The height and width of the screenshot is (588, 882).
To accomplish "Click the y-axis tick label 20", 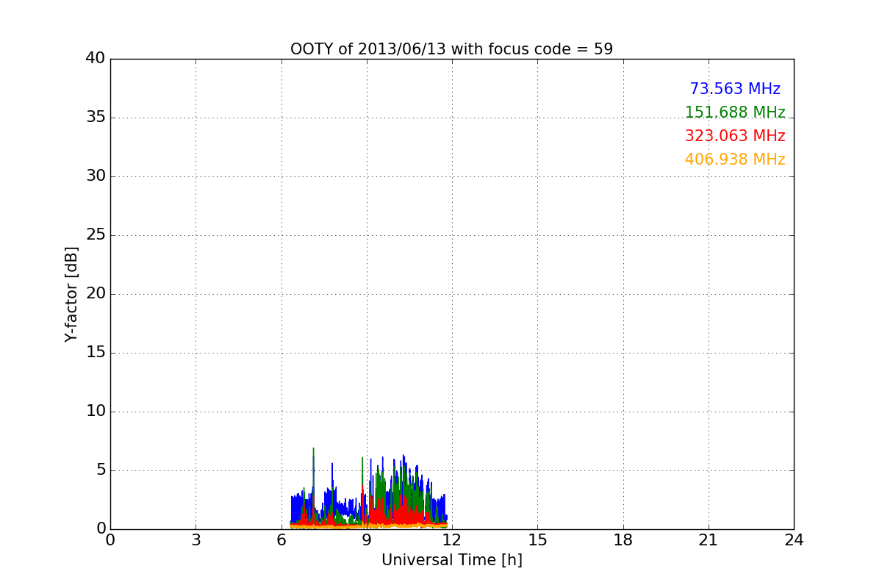I will [x=96, y=294].
